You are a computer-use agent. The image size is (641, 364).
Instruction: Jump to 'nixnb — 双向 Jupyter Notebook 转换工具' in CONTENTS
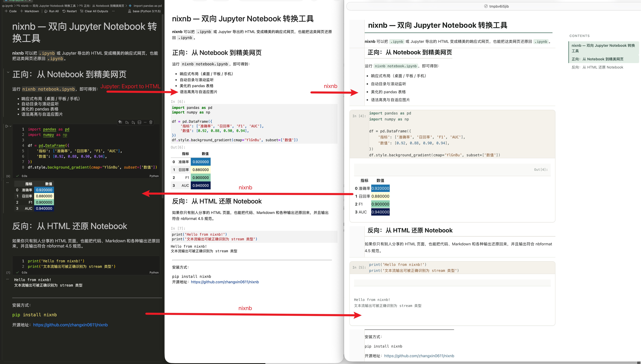(603, 48)
